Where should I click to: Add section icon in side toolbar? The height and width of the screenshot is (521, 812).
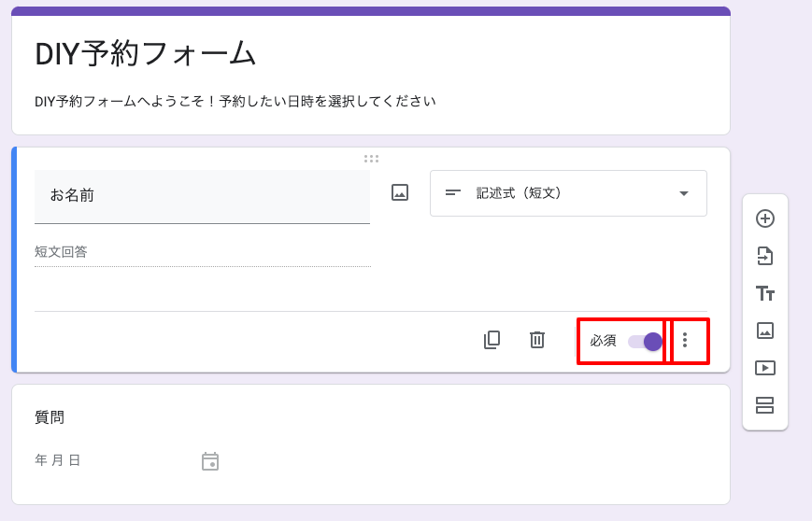pyautogui.click(x=765, y=405)
